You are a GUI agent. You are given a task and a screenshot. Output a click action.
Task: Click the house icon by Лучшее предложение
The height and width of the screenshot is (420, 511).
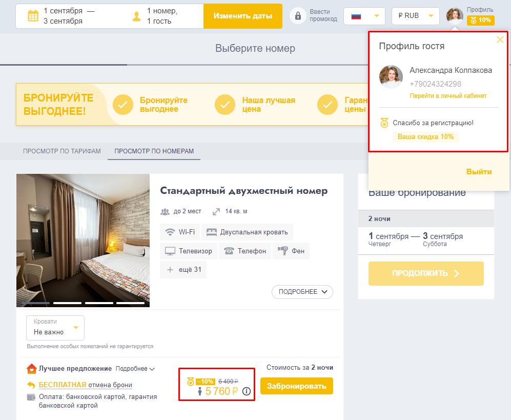pos(31,369)
